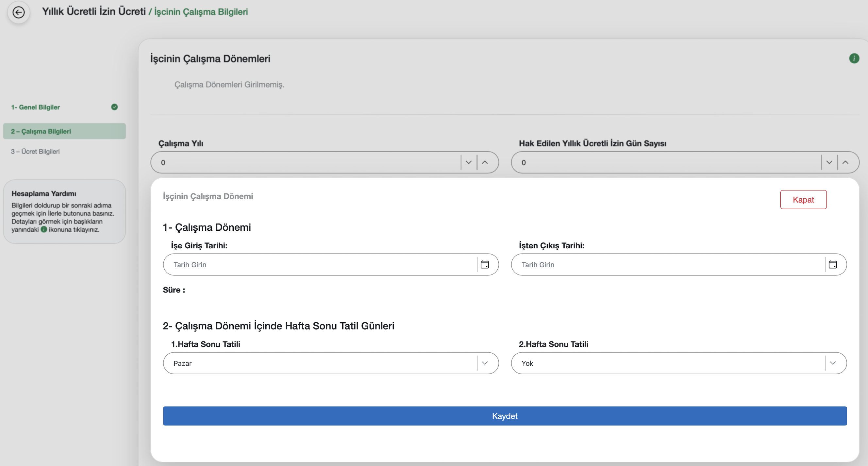
Task: Click the back arrow icon
Action: [x=19, y=12]
